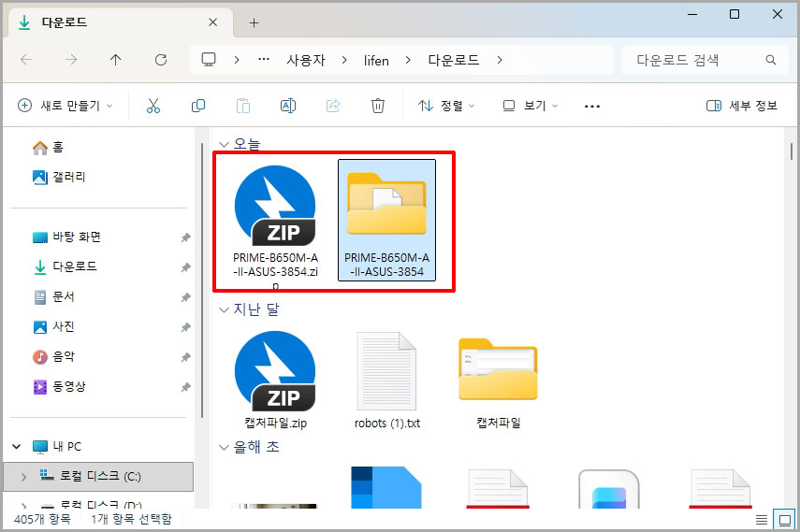Add a new tab with plus button
This screenshot has height=532, width=800.
point(254,22)
